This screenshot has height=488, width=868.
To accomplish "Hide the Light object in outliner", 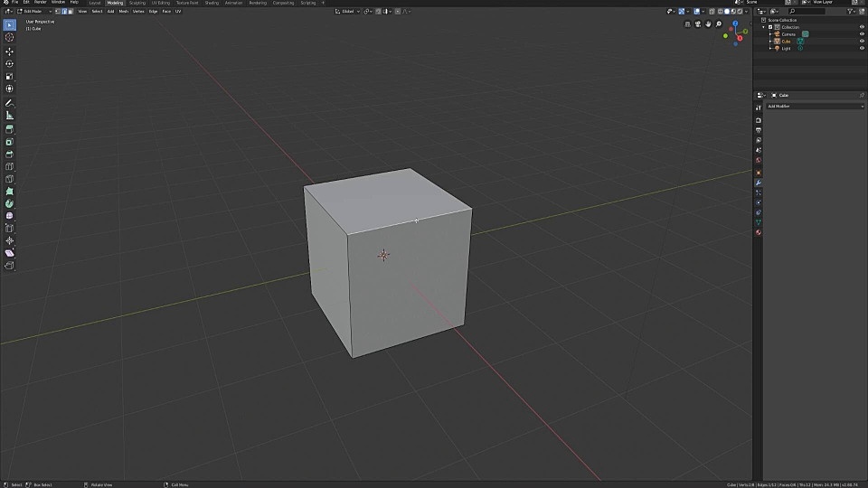I will [x=862, y=48].
